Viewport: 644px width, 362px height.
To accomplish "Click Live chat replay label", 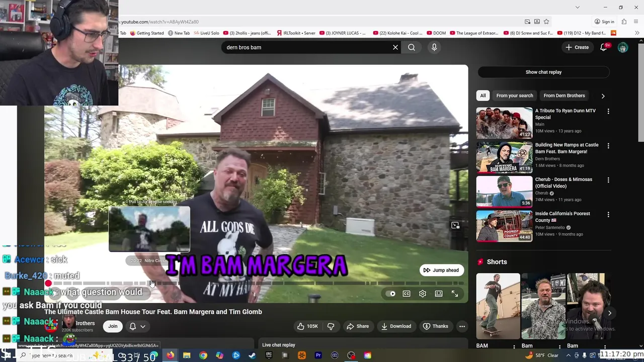I will point(279,345).
